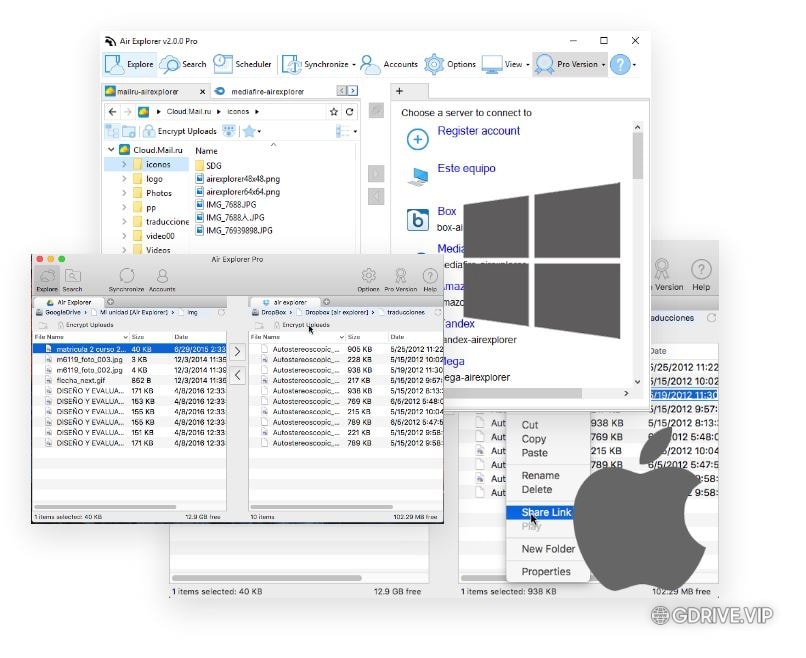Open a new tab with the plus button
This screenshot has height=658, width=806.
pos(399,91)
